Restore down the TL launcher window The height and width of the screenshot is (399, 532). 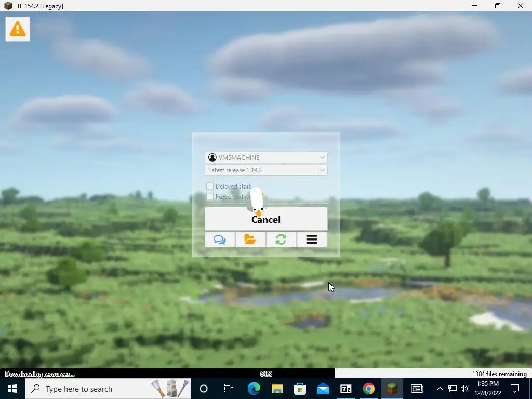497,6
